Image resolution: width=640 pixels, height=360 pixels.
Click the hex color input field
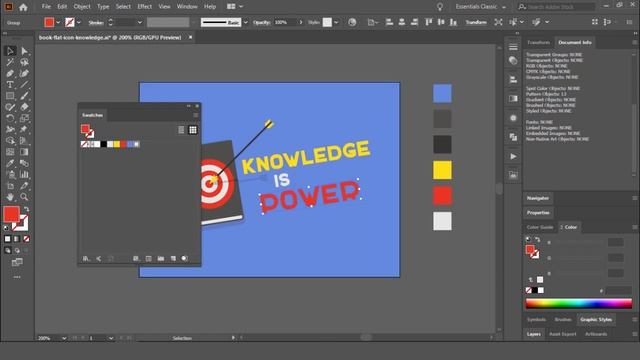pyautogui.click(x=618, y=291)
